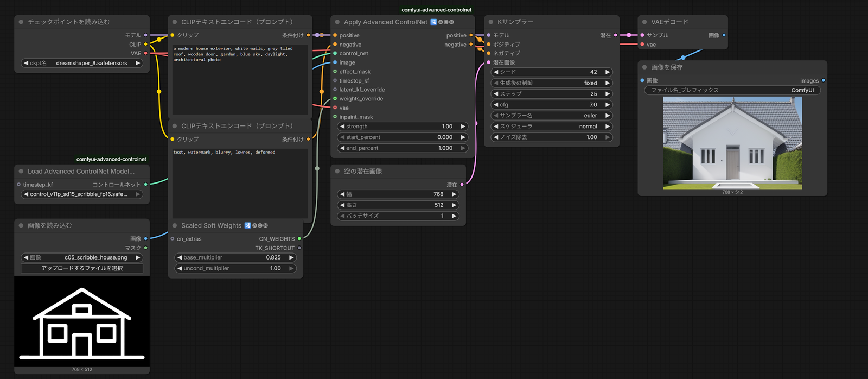868x379 pixels.
Task: Click the blue badge icon in Apply Advanced ControlNet title
Action: (x=433, y=22)
